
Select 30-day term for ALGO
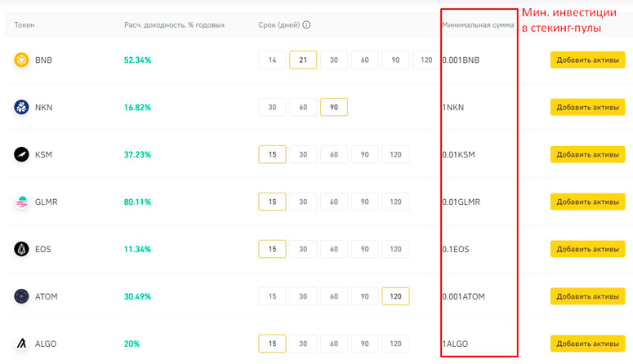pyautogui.click(x=303, y=344)
